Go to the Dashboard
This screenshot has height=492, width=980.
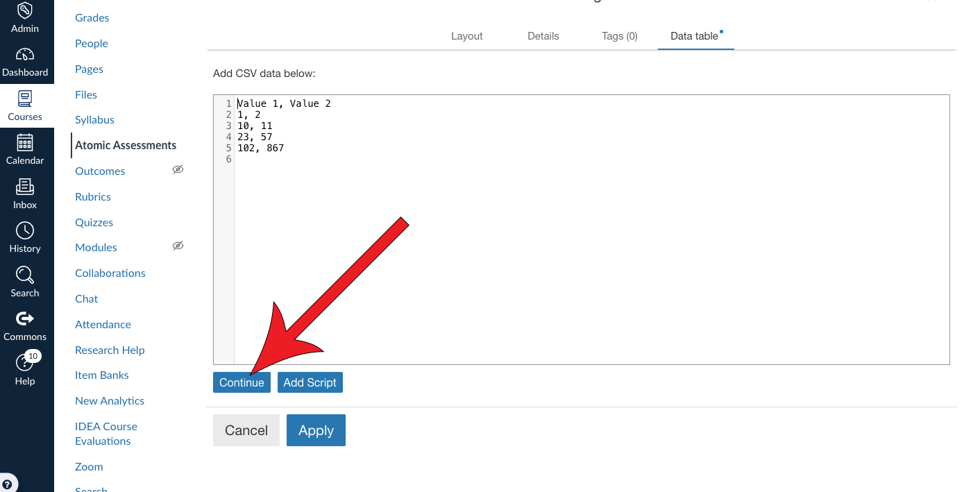pos(25,62)
